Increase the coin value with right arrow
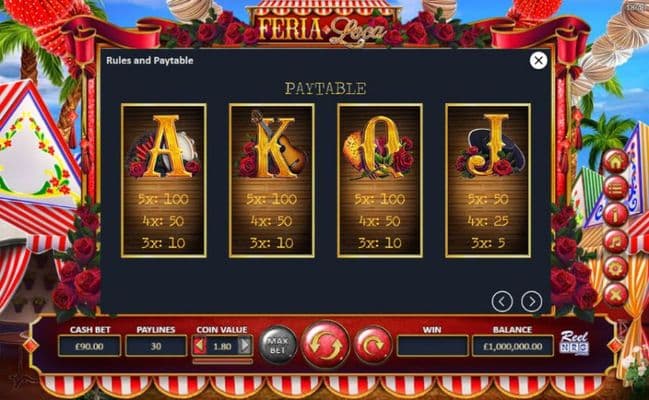Screen dimensions: 649x400 245,345
